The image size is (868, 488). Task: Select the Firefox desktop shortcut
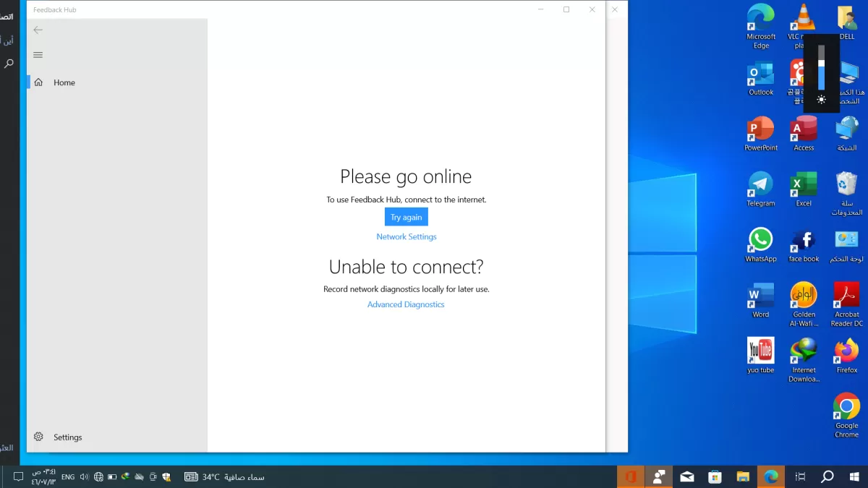pos(846,356)
